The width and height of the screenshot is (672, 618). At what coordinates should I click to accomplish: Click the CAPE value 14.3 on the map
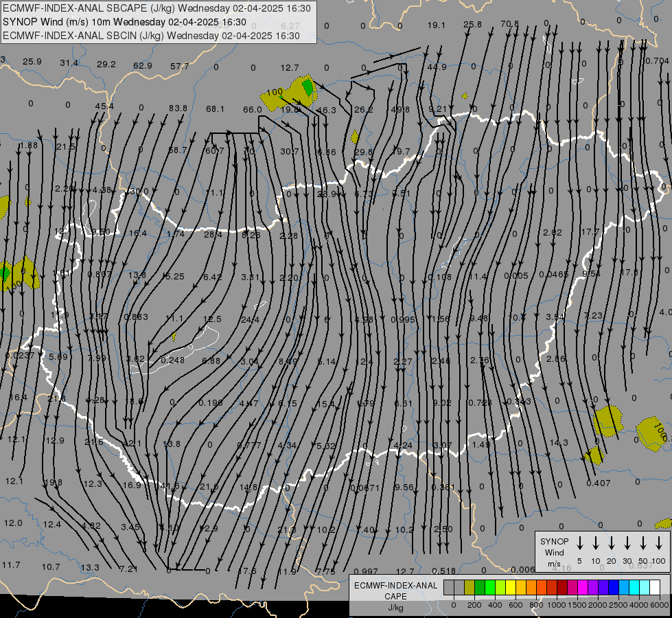559,442
